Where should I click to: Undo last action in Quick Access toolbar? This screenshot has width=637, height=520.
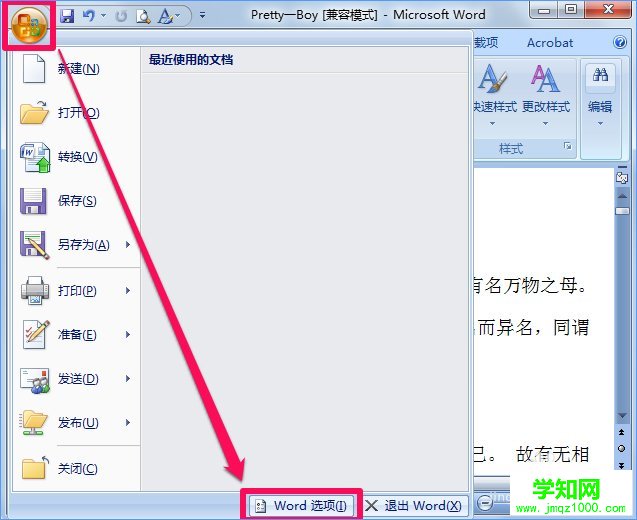[89, 16]
